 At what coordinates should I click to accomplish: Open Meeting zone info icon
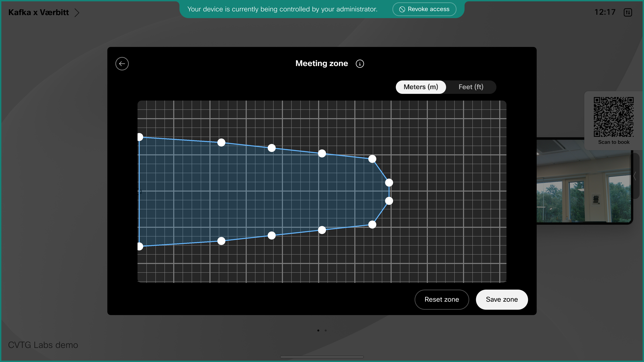coord(360,64)
